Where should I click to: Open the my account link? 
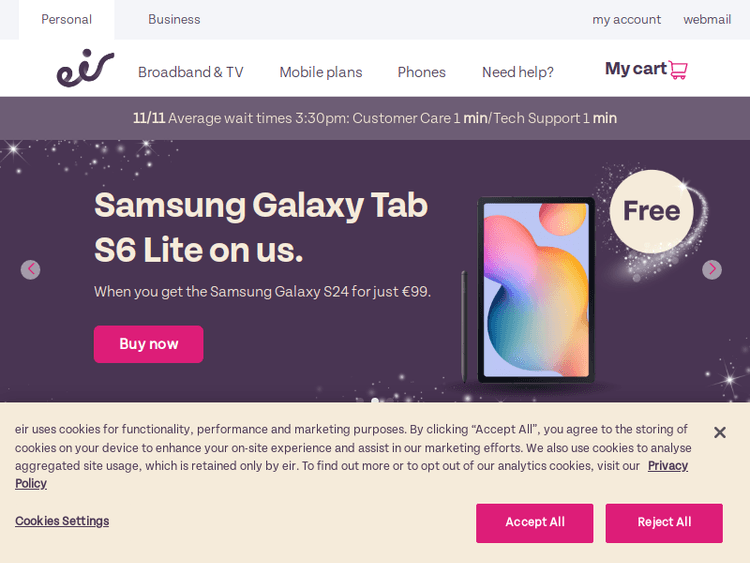626,19
